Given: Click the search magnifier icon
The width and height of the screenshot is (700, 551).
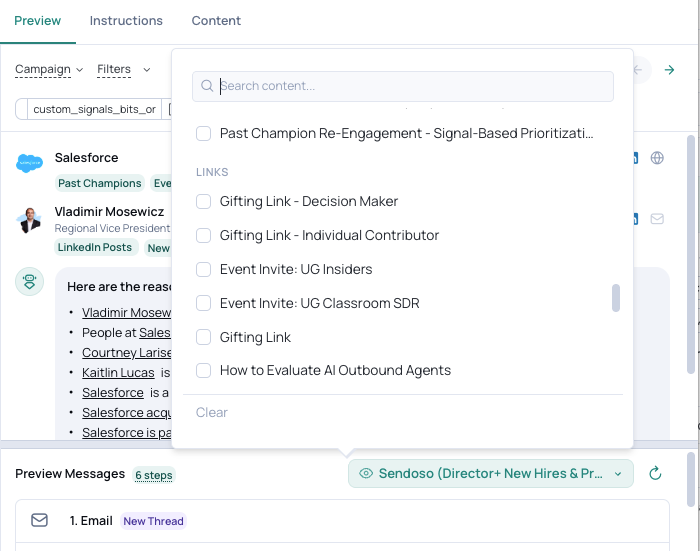Looking at the screenshot, I should [207, 86].
